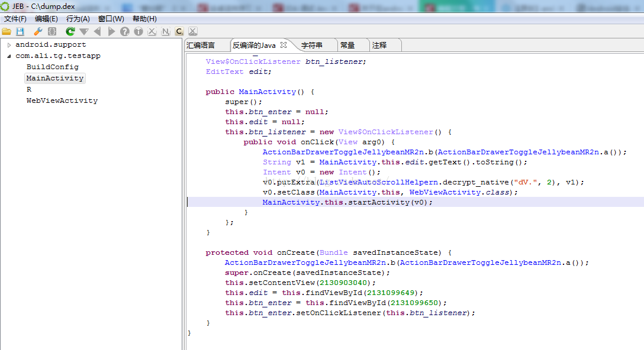
Task: Select MainActivity class in tree
Action: (55, 78)
